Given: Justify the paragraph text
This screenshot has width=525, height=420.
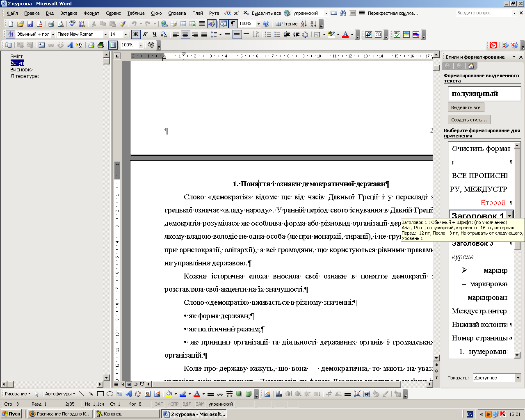Looking at the screenshot, I should point(204,34).
